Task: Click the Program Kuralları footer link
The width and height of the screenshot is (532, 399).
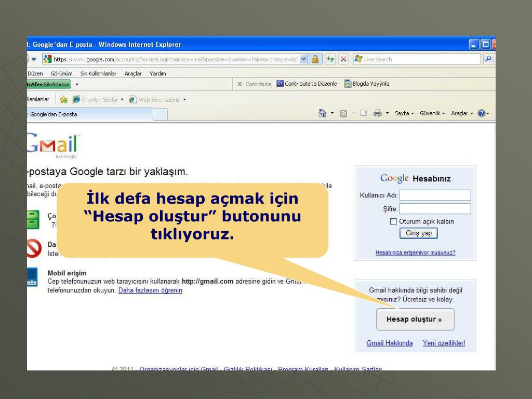Action: point(303,368)
